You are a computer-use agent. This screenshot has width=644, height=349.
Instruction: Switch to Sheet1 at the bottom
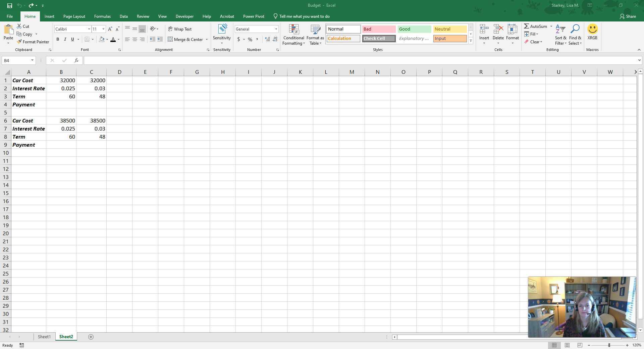[x=44, y=337]
